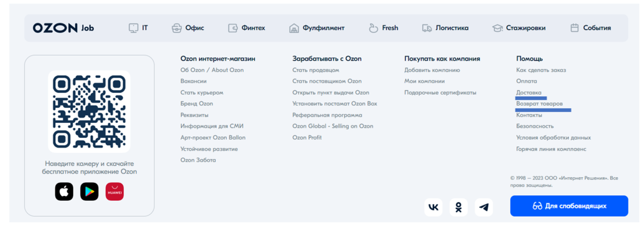Open the Офис jobs section

(x=188, y=28)
